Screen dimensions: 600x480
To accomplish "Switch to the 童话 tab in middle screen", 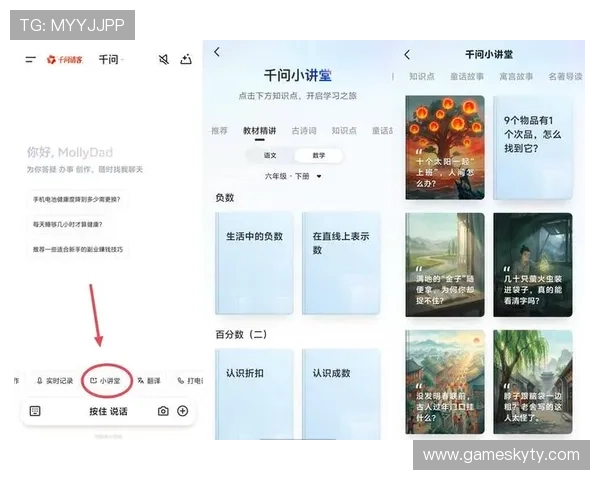I will [x=382, y=131].
